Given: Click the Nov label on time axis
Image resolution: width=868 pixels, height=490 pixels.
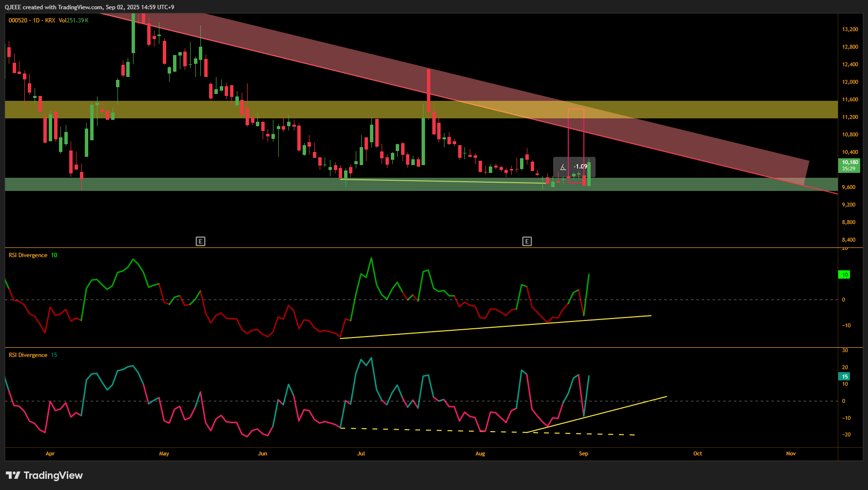Looking at the screenshot, I should 791,453.
